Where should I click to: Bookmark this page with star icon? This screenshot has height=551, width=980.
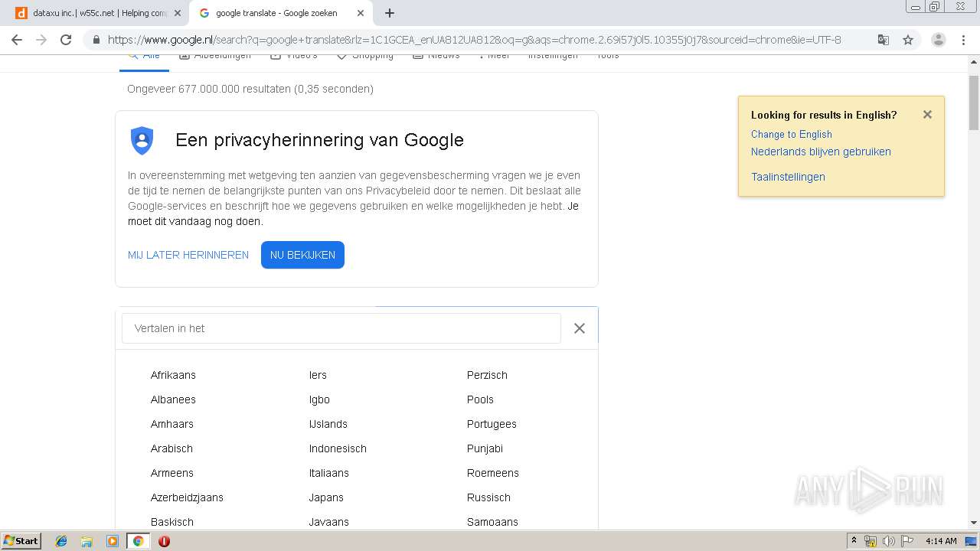908,40
